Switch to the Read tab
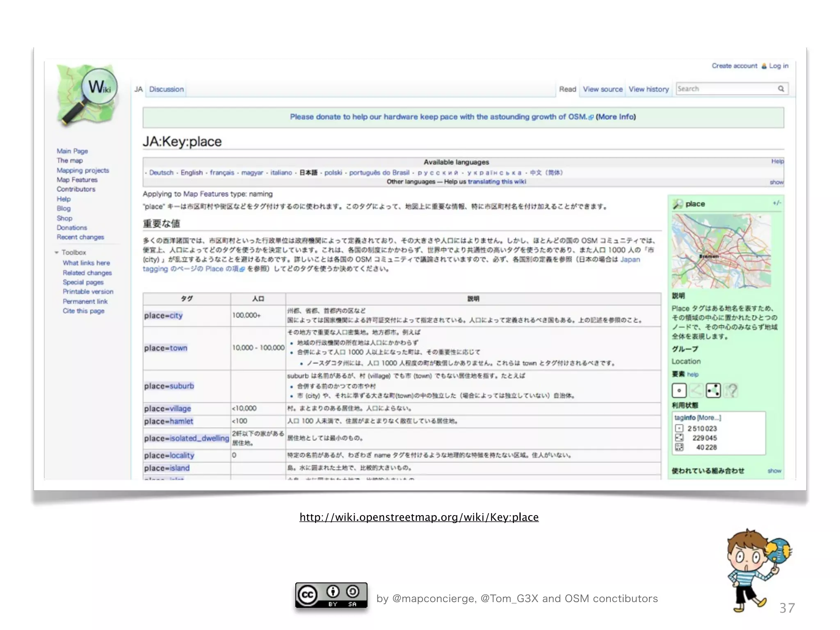Viewport: 840px width, 630px height. click(568, 89)
